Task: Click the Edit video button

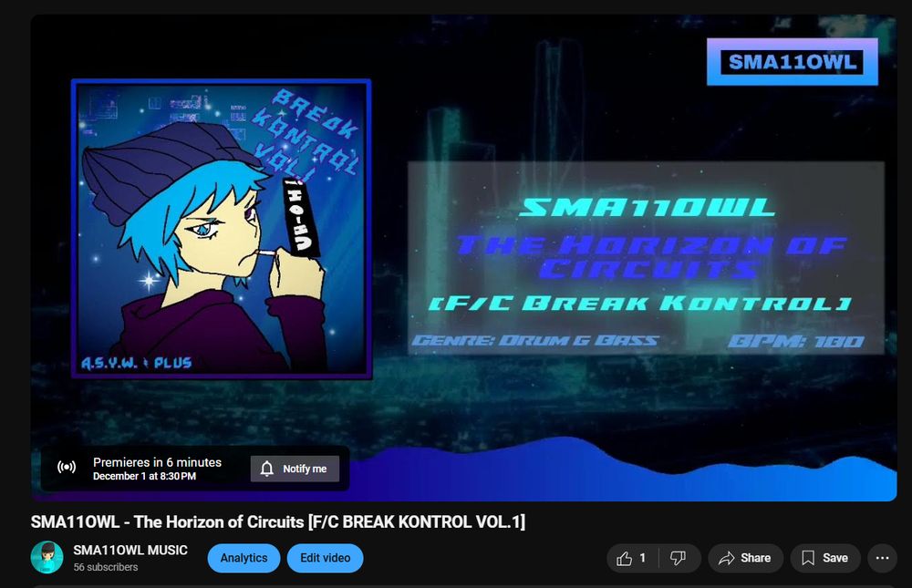Action: click(x=326, y=558)
